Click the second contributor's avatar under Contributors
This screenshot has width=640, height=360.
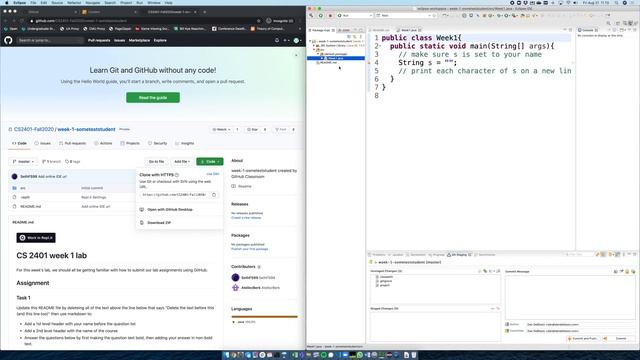(x=235, y=288)
